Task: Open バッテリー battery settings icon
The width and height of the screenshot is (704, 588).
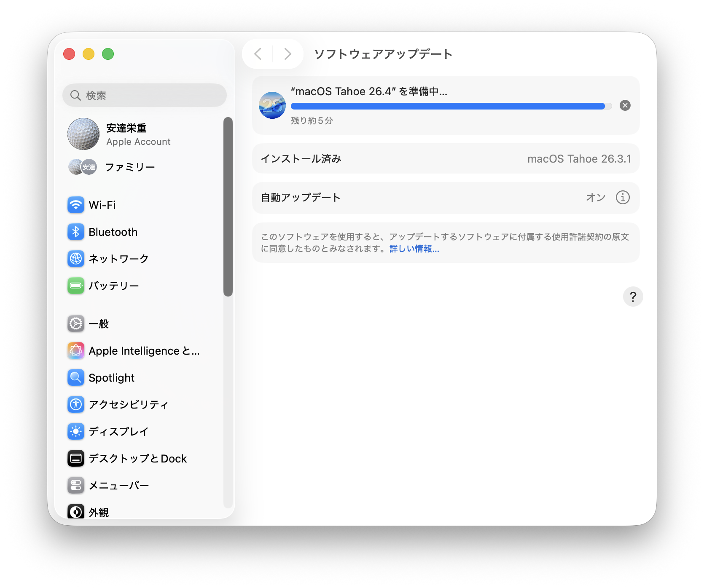Action: pos(76,286)
